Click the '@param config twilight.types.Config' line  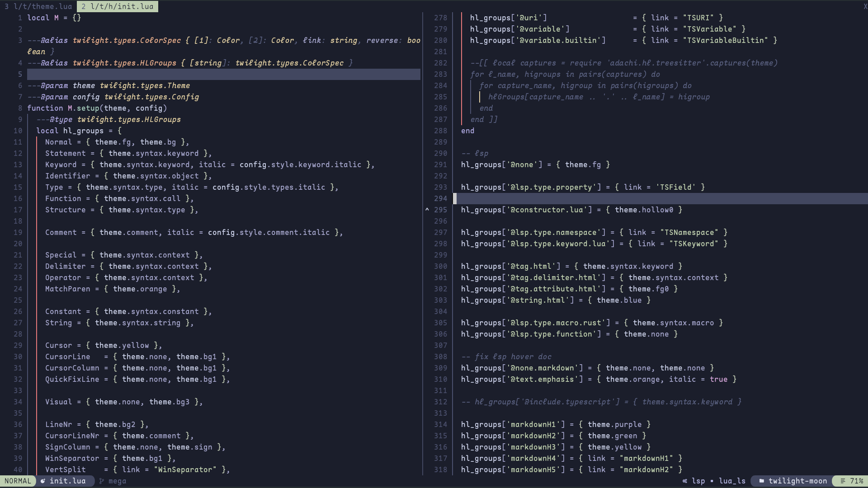point(113,97)
